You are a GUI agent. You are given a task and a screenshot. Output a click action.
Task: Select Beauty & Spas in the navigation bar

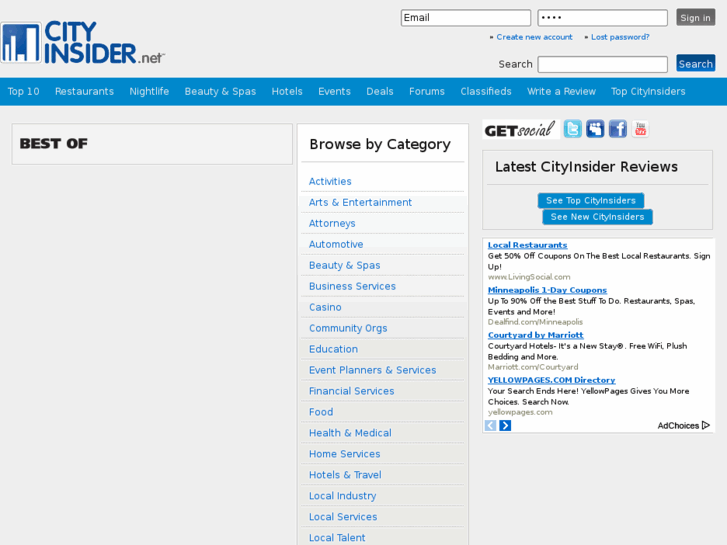click(220, 91)
